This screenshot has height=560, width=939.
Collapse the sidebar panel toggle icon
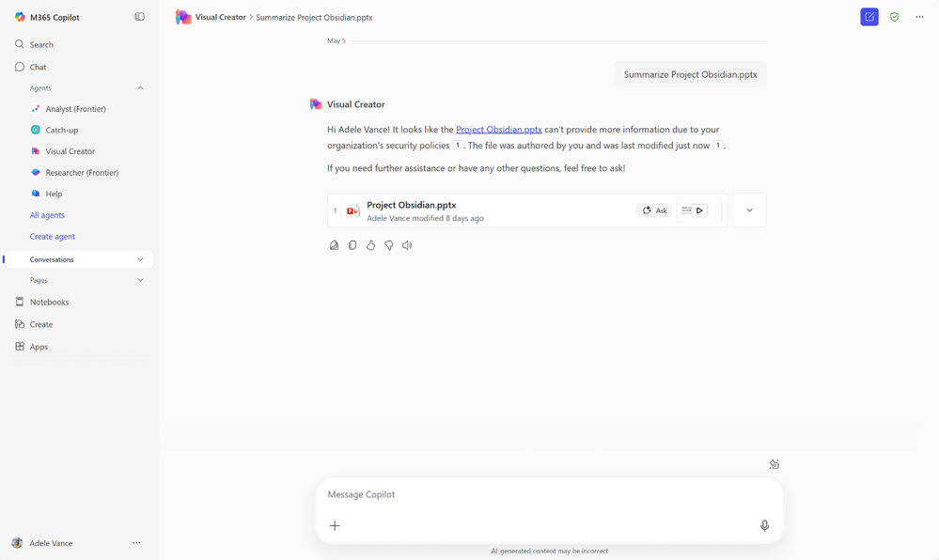139,17
